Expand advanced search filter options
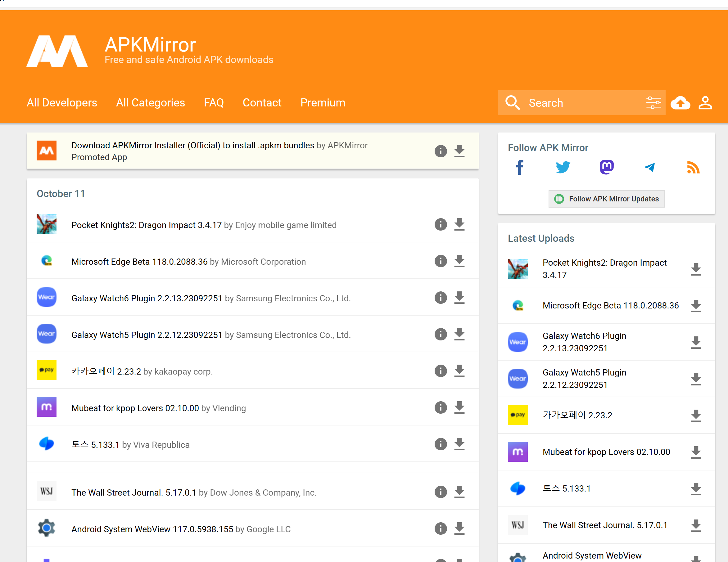728x562 pixels. pos(653,103)
